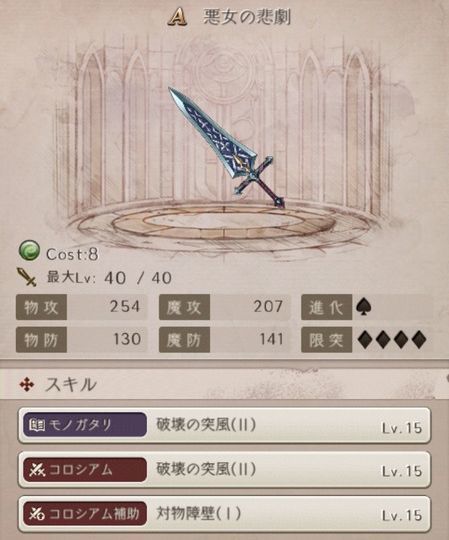Image resolution: width=449 pixels, height=540 pixels.
Task: Click the A rank emblem icon
Action: [177, 17]
